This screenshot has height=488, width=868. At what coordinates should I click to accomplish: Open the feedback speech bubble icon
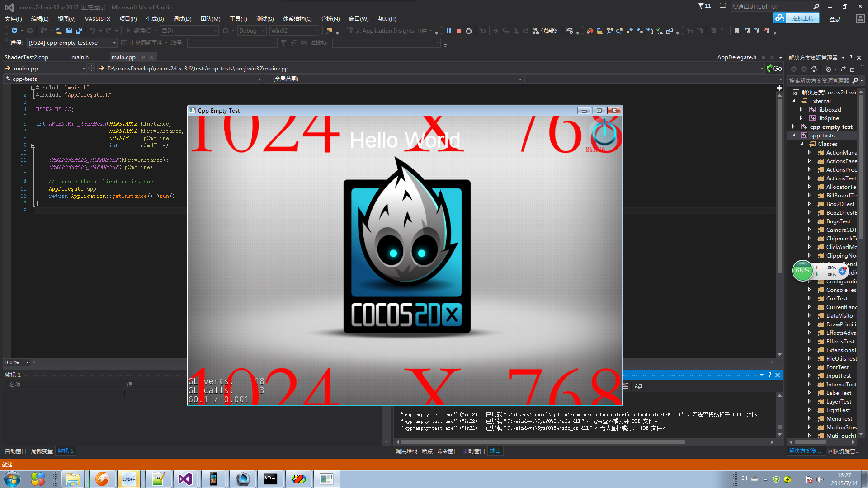[722, 6]
